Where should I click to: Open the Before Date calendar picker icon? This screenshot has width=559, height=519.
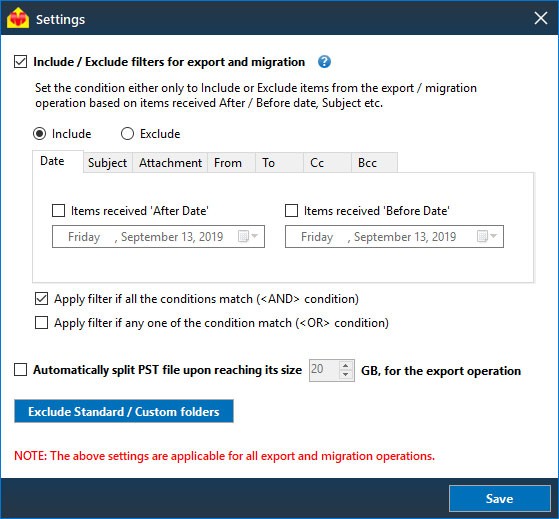pyautogui.click(x=487, y=236)
